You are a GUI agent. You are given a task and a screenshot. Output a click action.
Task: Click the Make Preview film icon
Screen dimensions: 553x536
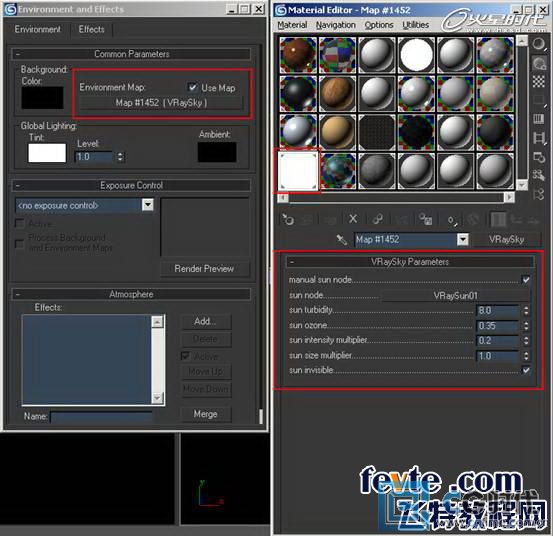pyautogui.click(x=539, y=138)
